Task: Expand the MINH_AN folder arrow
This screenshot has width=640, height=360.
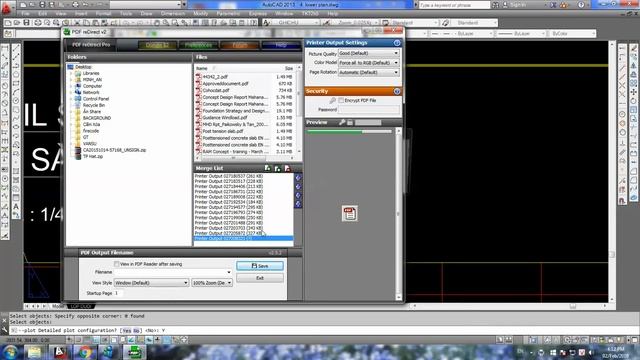Action: [x=71, y=80]
